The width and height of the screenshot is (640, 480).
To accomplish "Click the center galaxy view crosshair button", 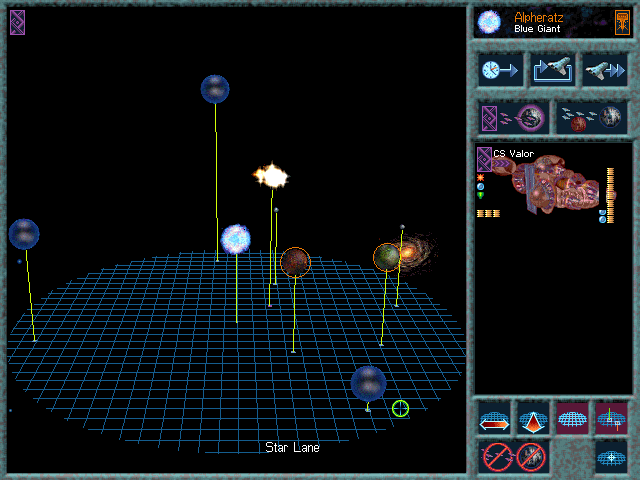I will pos(611,457).
